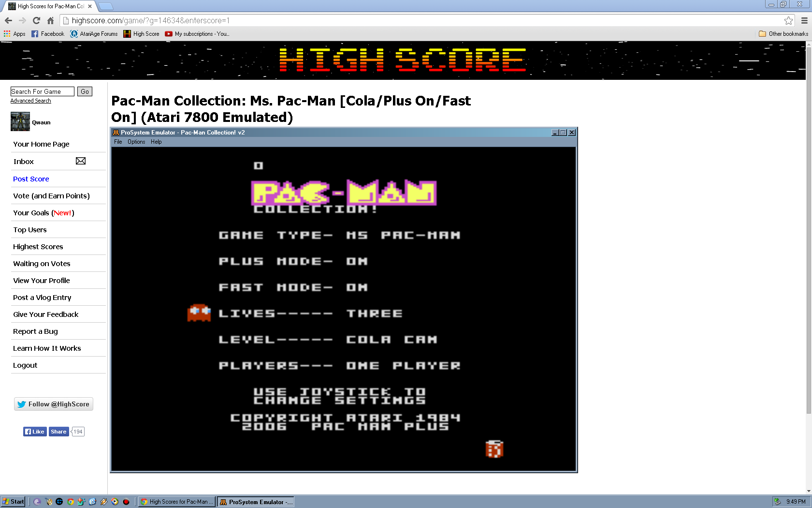Open the emulator Options menu
The width and height of the screenshot is (812, 508).
(x=136, y=142)
